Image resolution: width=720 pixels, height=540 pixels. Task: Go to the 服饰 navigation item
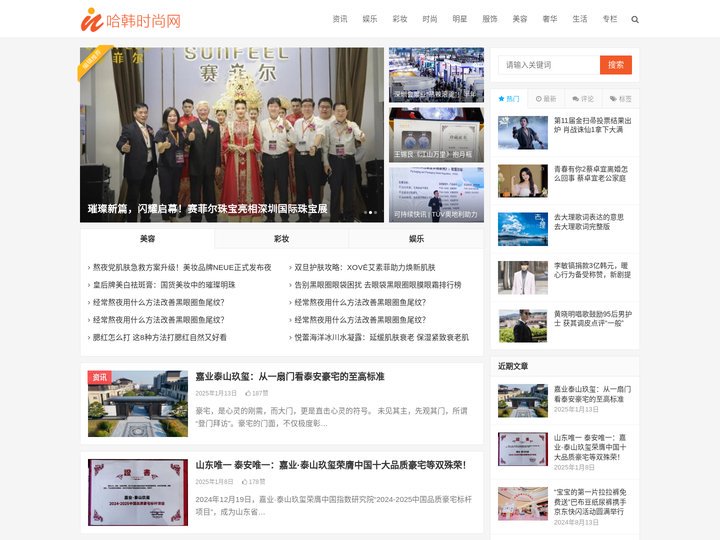coord(490,19)
